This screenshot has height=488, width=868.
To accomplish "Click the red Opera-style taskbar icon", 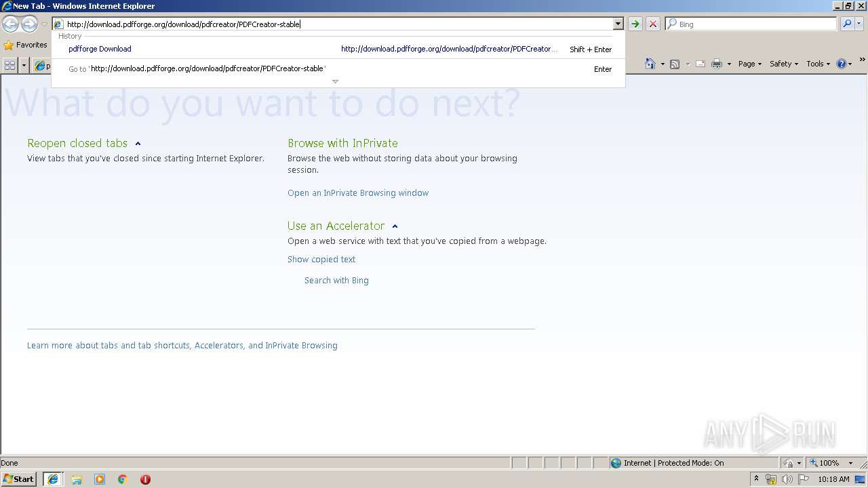I will pyautogui.click(x=145, y=479).
